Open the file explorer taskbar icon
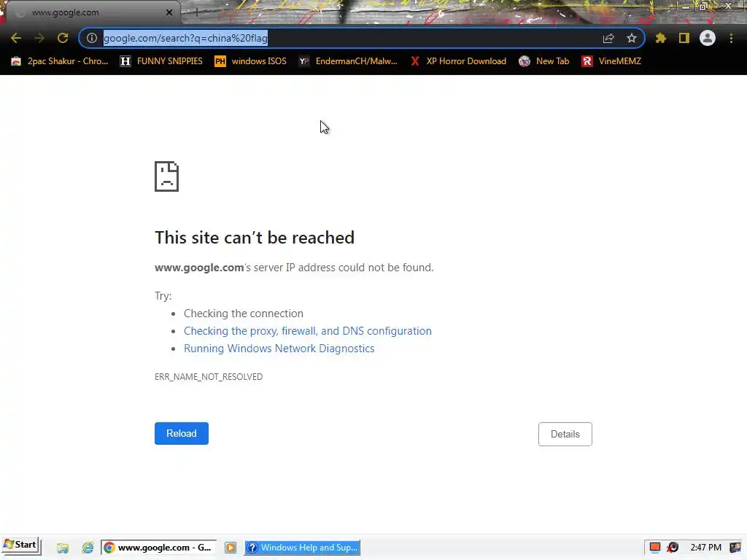Viewport: 747px width, 560px height. tap(63, 548)
